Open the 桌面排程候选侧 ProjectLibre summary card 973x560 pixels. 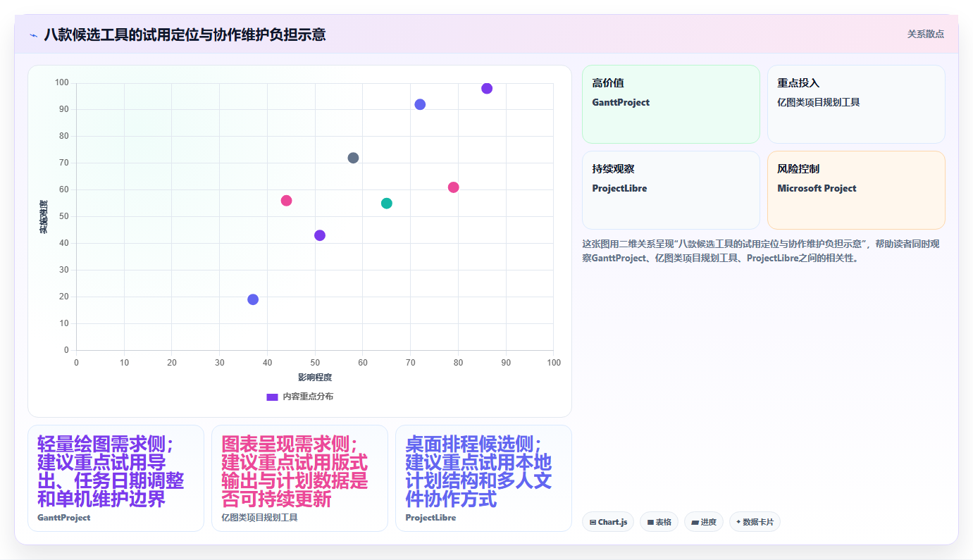coord(483,478)
